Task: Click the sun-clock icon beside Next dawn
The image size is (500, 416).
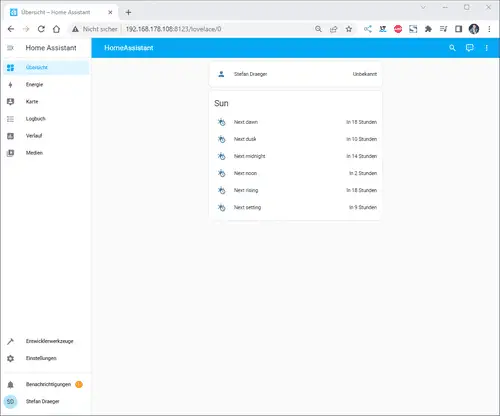Action: [x=222, y=122]
